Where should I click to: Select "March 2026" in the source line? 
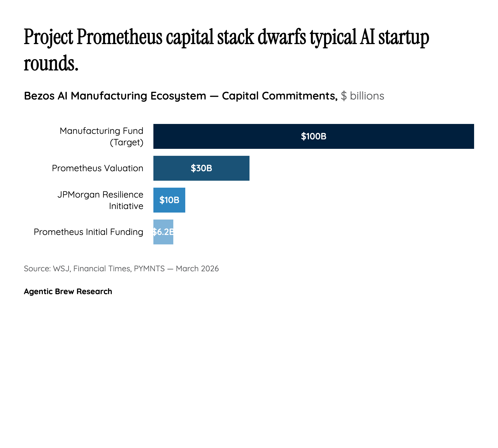click(x=197, y=269)
